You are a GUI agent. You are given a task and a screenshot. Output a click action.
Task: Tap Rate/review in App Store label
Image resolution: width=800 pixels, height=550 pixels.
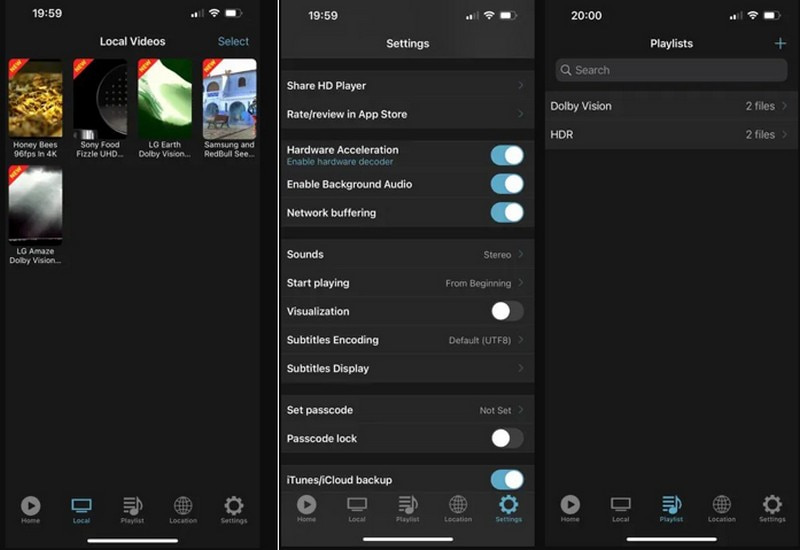pos(347,114)
